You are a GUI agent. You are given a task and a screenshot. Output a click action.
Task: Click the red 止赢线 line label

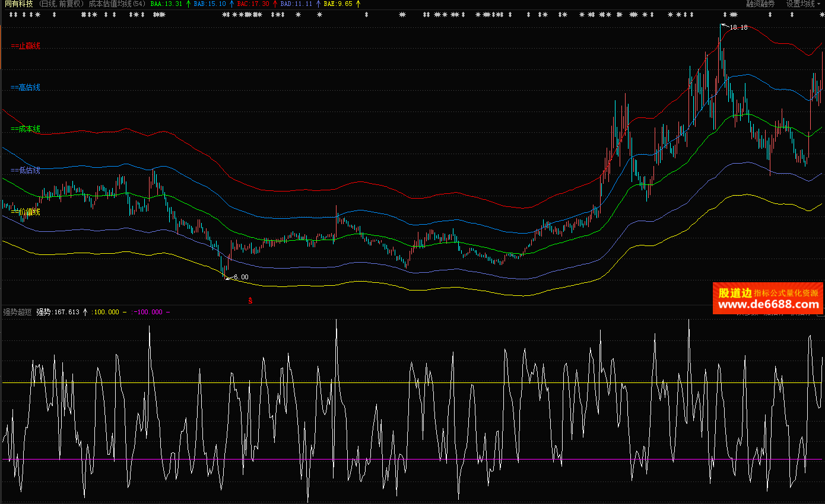coord(26,46)
